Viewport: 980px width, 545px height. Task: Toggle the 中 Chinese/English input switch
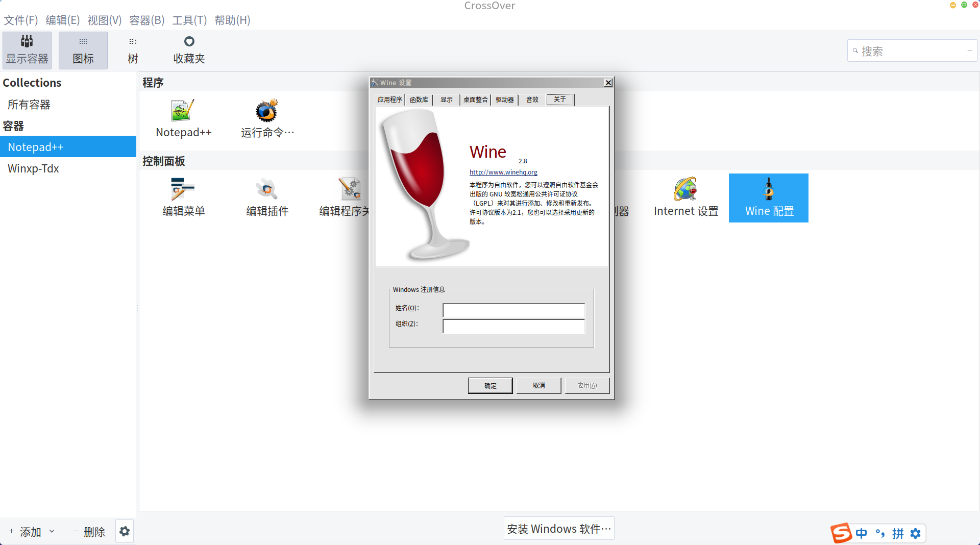[861, 533]
